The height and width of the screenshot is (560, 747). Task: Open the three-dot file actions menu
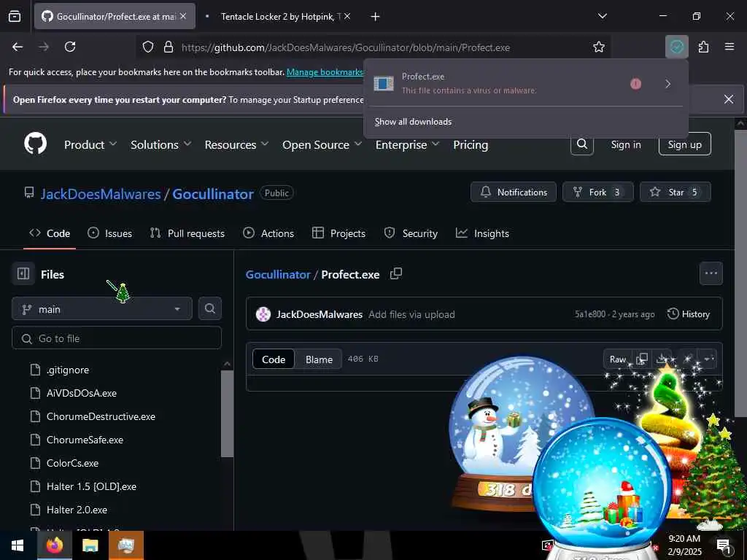711,273
